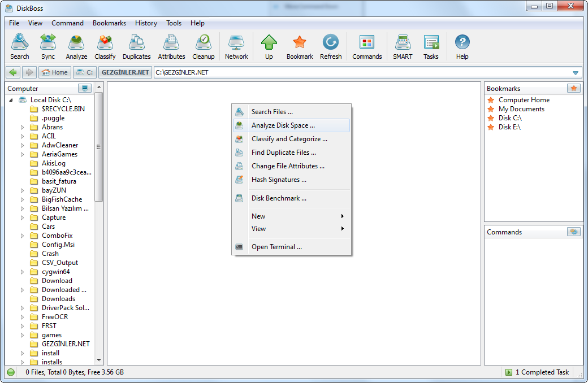Choose Disk Benchmark from context menu
Viewport: 588px width, 383px height.
coord(291,198)
